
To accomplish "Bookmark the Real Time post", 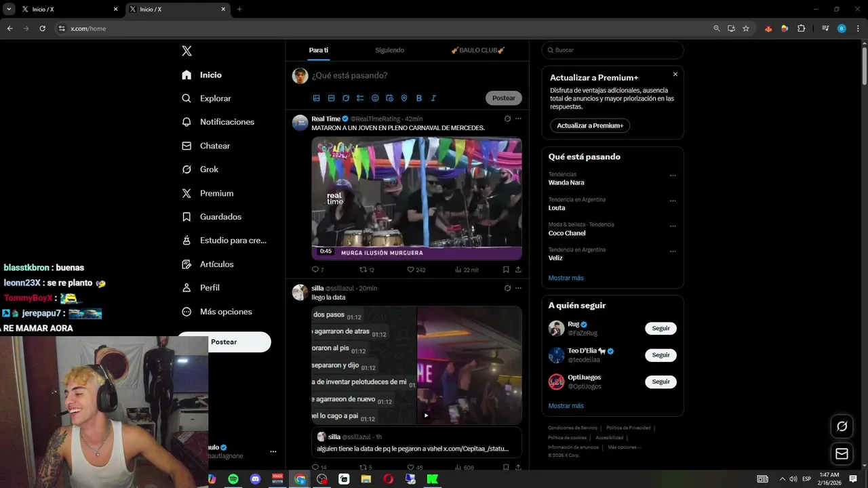I will pos(506,270).
